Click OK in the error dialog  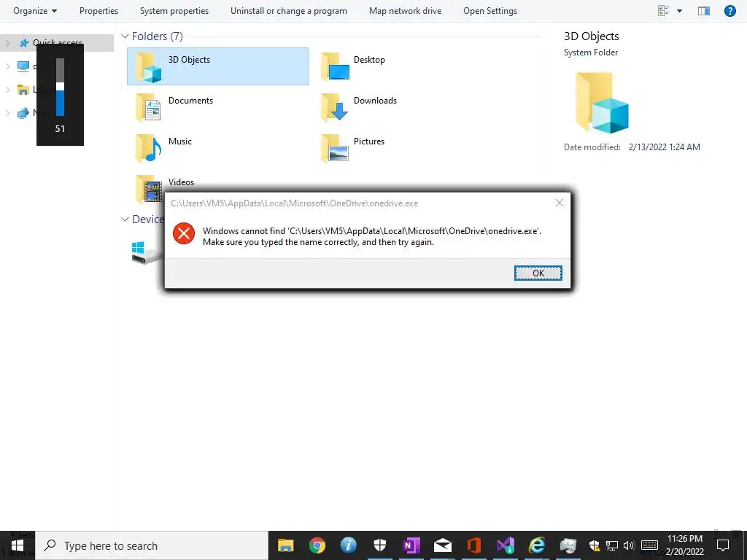538,273
